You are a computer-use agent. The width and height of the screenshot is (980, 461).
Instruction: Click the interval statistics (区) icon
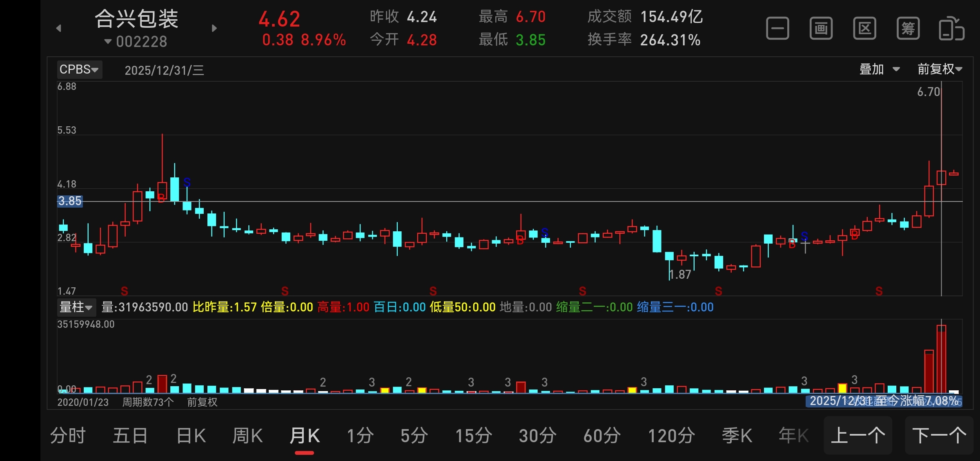(864, 29)
